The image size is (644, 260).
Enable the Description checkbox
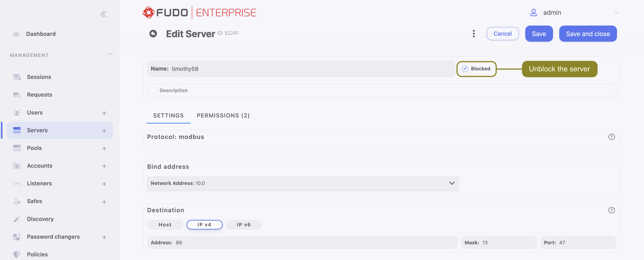tap(153, 90)
